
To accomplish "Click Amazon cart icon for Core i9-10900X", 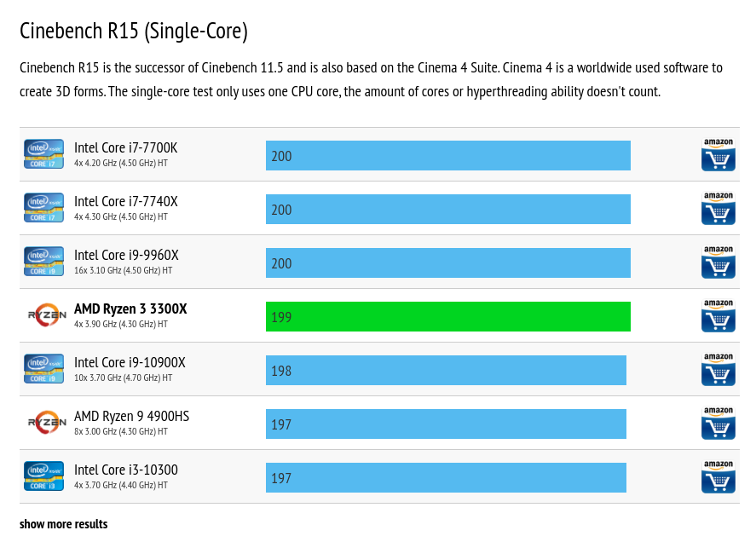I will (x=718, y=370).
